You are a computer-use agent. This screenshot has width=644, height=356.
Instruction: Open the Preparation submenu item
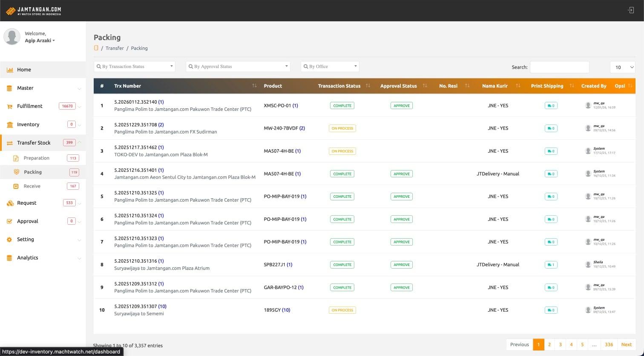click(x=43, y=158)
